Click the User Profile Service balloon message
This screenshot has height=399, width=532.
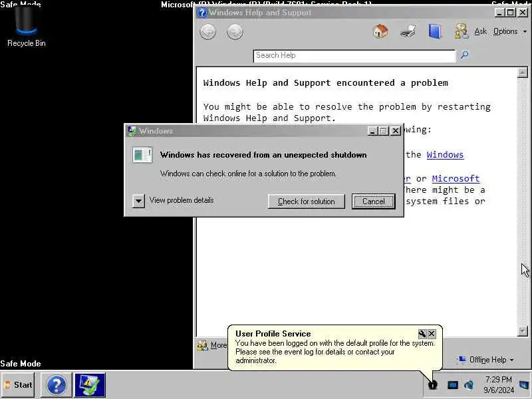(x=334, y=352)
